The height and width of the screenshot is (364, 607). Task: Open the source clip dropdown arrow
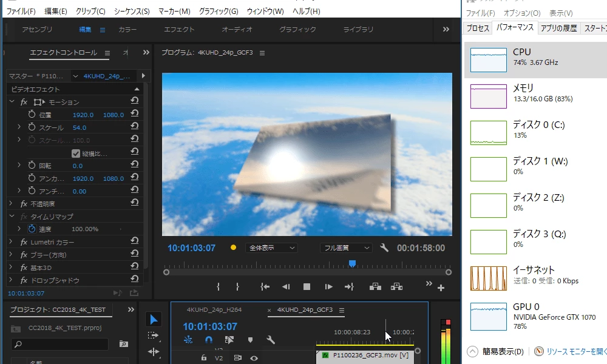[75, 76]
